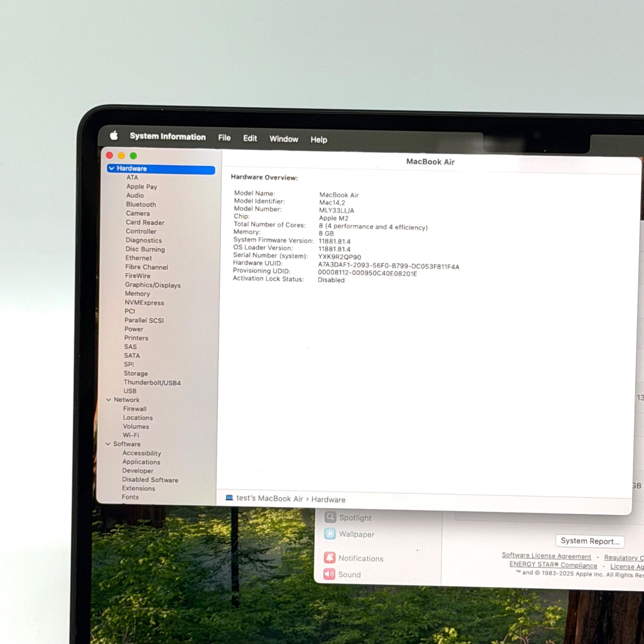Click the Wallpaper settings icon
The width and height of the screenshot is (644, 644).
pos(330,533)
